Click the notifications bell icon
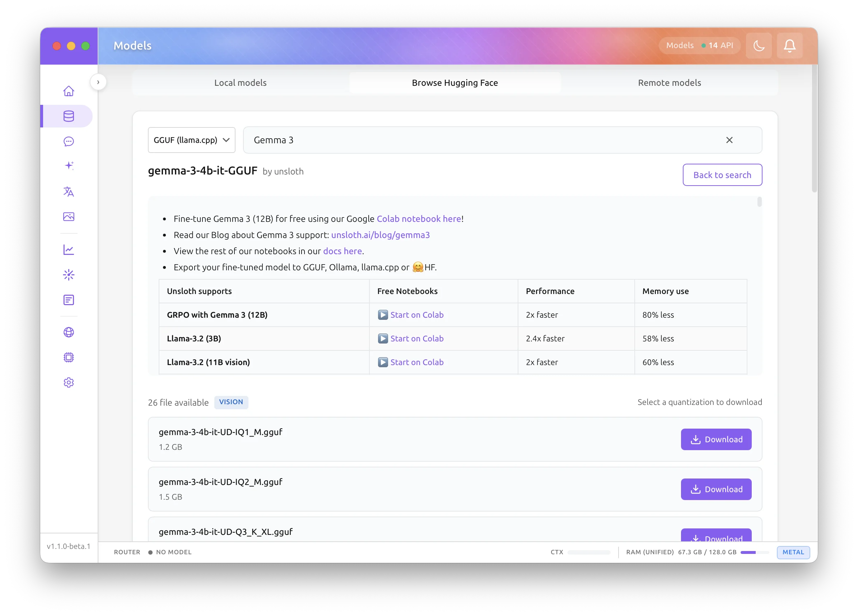The height and width of the screenshot is (616, 858). 789,46
